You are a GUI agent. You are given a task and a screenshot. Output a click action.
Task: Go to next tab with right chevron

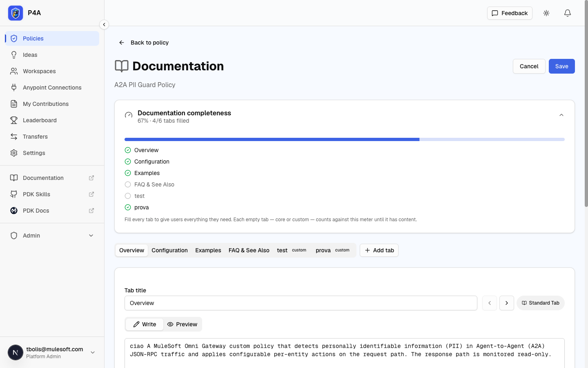click(x=507, y=303)
